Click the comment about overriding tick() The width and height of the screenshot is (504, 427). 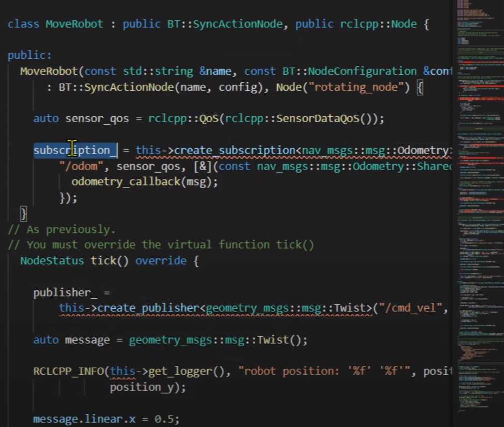point(161,244)
